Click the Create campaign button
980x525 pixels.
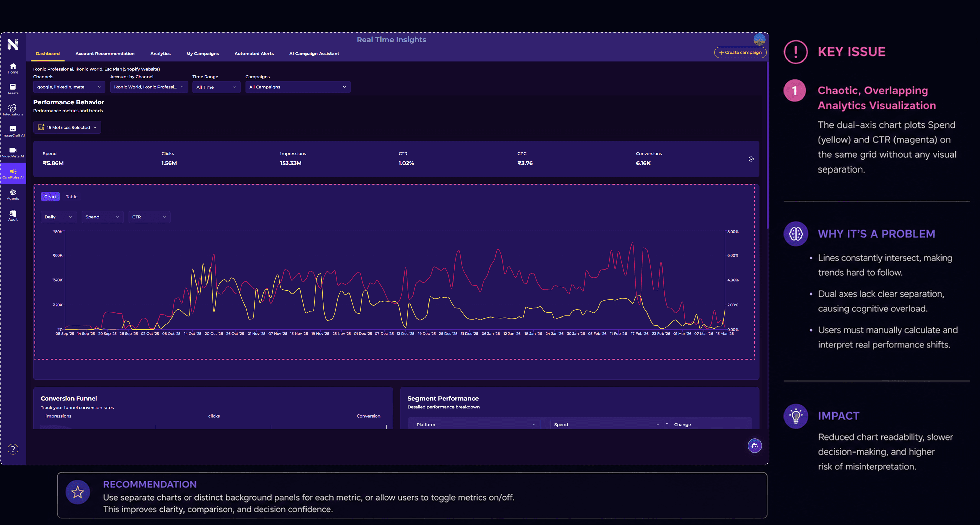[740, 53]
